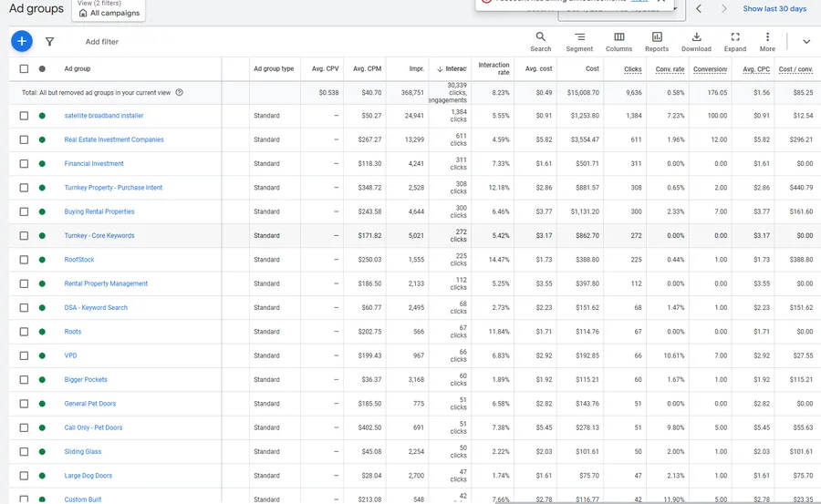Sort by the Conversions column header
821x504 pixels.
[x=710, y=69]
